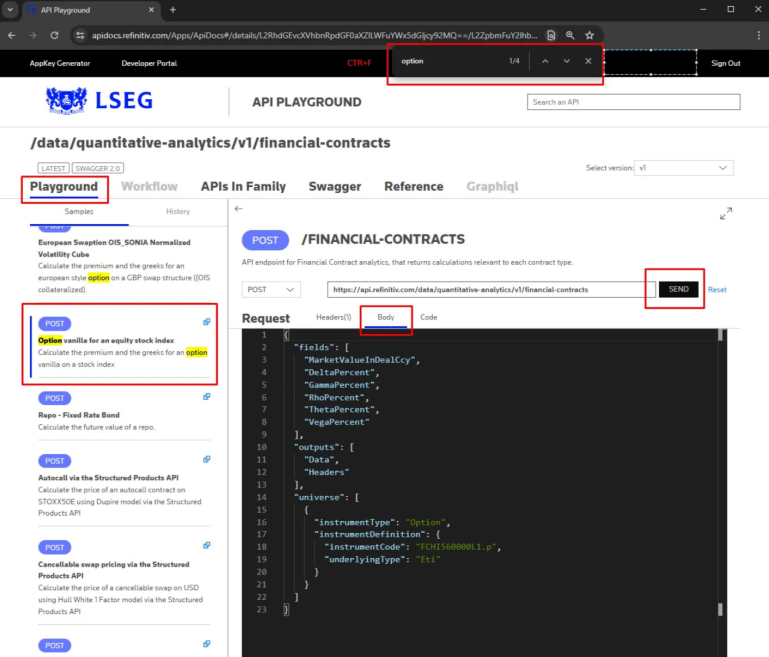This screenshot has height=657, width=769.
Task: Open link icon for Option vanilla sample
Action: pyautogui.click(x=206, y=322)
